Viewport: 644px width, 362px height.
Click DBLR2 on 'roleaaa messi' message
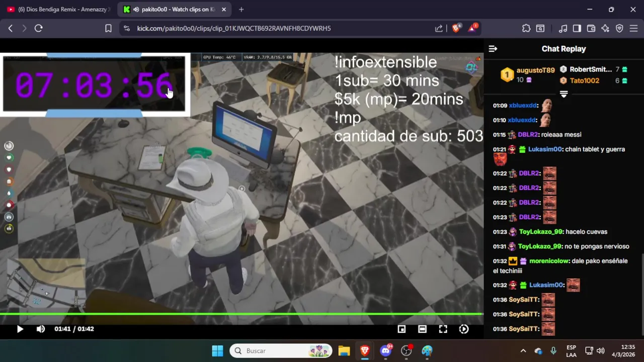[x=528, y=135]
